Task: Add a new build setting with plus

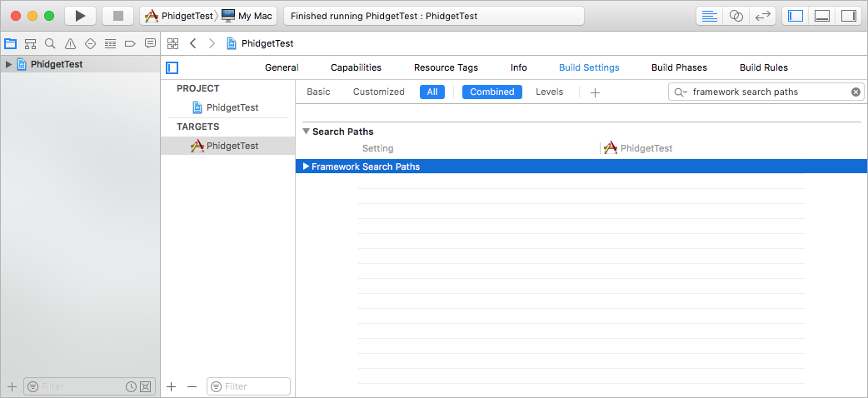Action: coord(595,92)
